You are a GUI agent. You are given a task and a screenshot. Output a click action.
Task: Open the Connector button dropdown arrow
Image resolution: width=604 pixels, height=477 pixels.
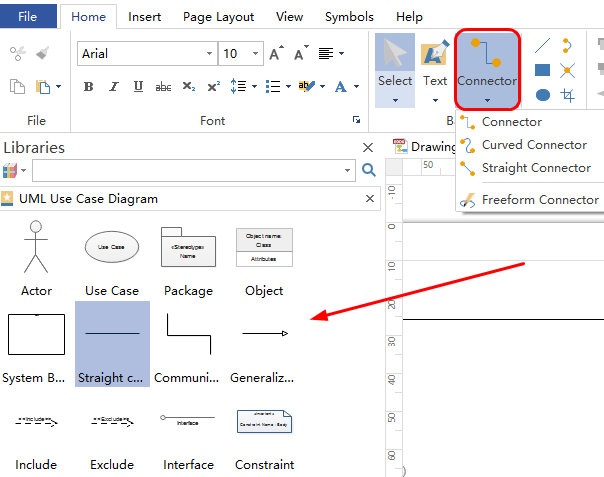(x=486, y=100)
